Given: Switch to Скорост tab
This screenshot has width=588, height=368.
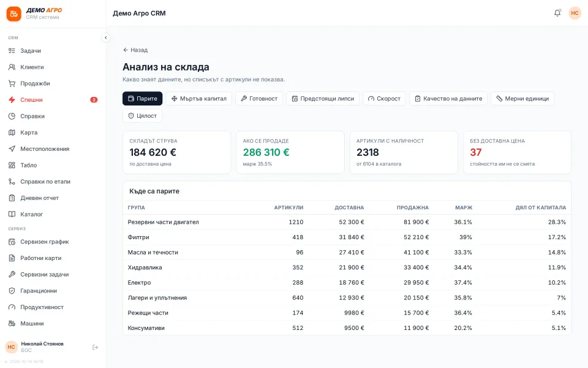Looking at the screenshot, I should [385, 98].
